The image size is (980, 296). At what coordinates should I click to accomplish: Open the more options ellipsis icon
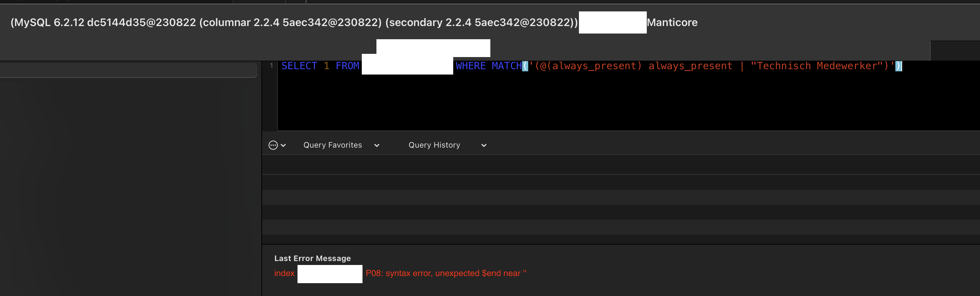pyautogui.click(x=273, y=145)
